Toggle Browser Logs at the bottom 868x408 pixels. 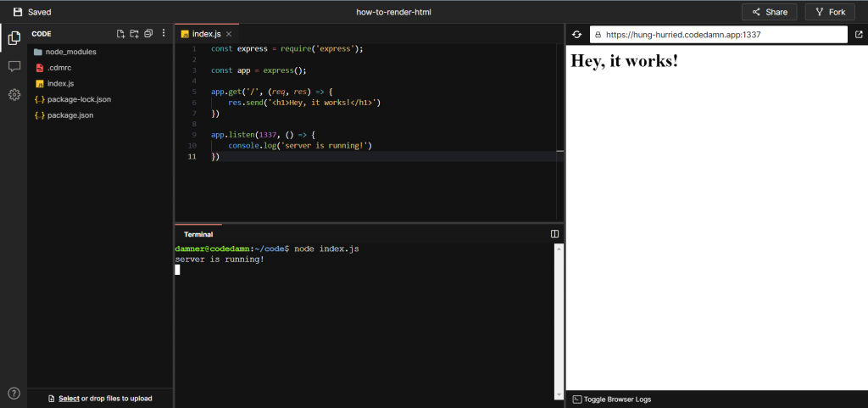(612, 400)
